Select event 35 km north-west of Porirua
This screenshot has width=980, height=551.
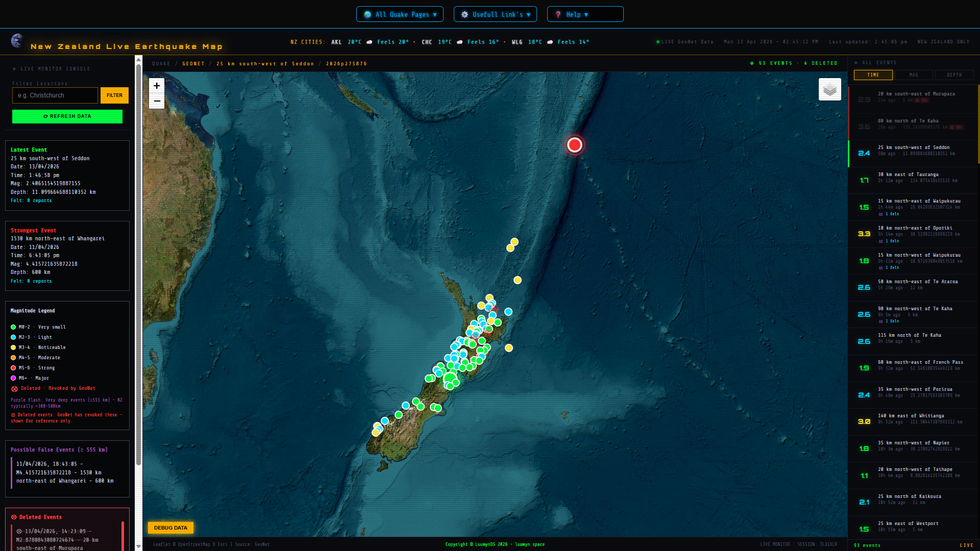914,395
